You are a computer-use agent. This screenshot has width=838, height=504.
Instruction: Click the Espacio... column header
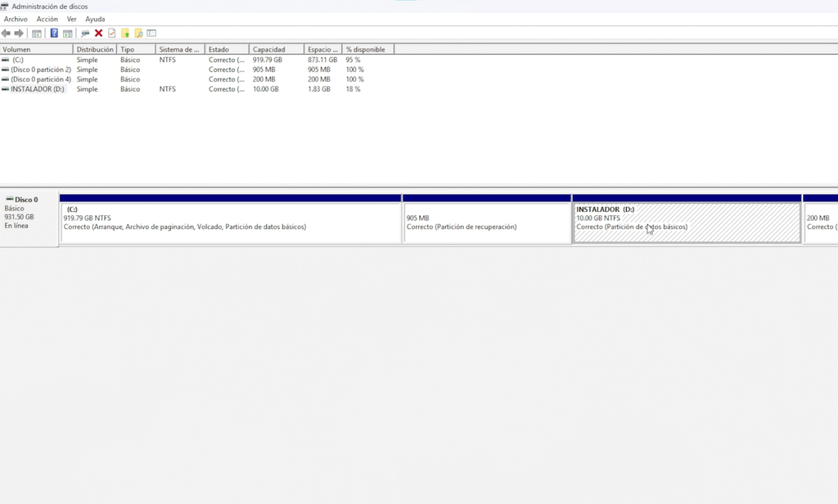[x=323, y=49]
